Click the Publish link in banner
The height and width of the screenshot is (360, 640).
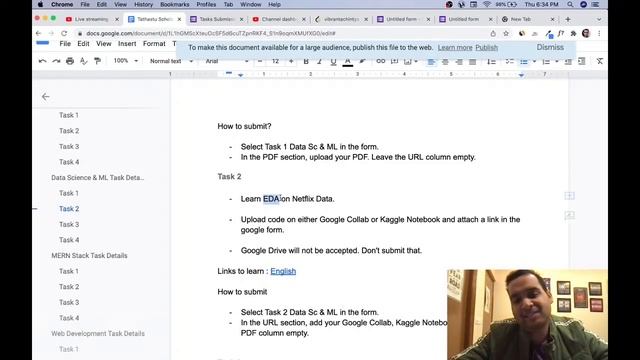487,48
